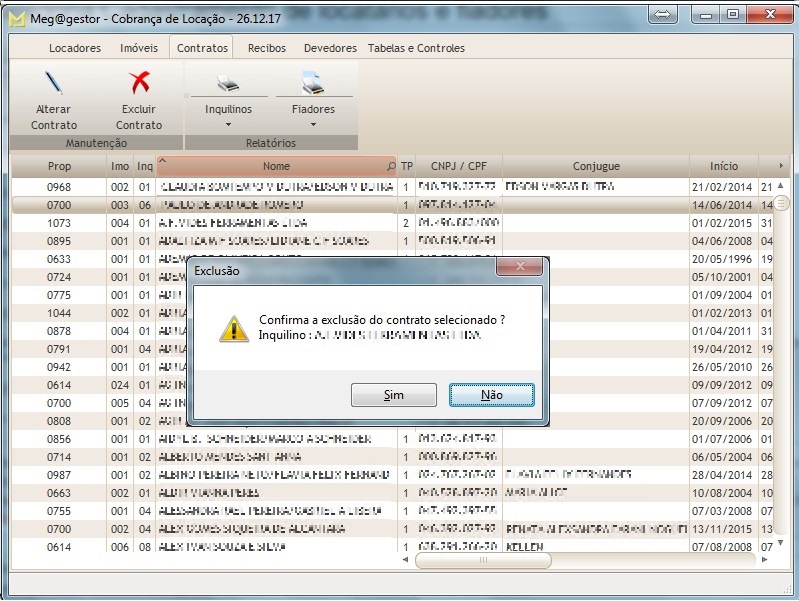Click the date 04/06/2008 cell
Viewport: 799px width, 601px height.
pos(722,241)
